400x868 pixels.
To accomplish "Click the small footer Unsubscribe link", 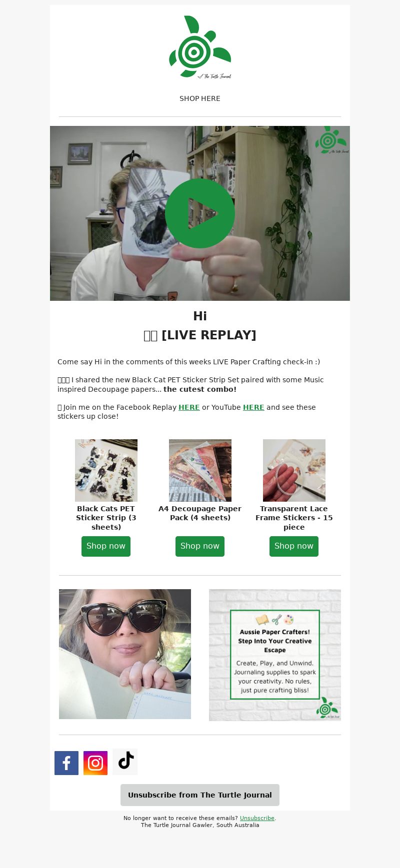I will (x=257, y=818).
